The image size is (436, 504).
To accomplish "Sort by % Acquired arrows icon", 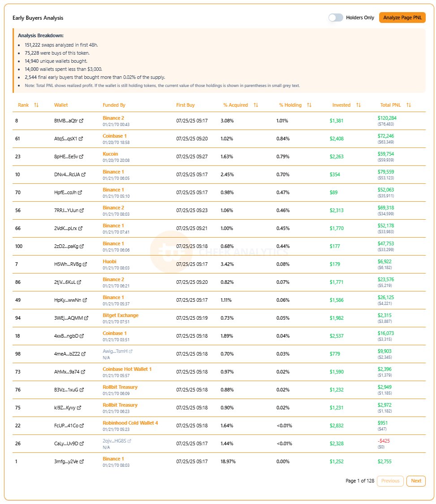I will pyautogui.click(x=256, y=105).
